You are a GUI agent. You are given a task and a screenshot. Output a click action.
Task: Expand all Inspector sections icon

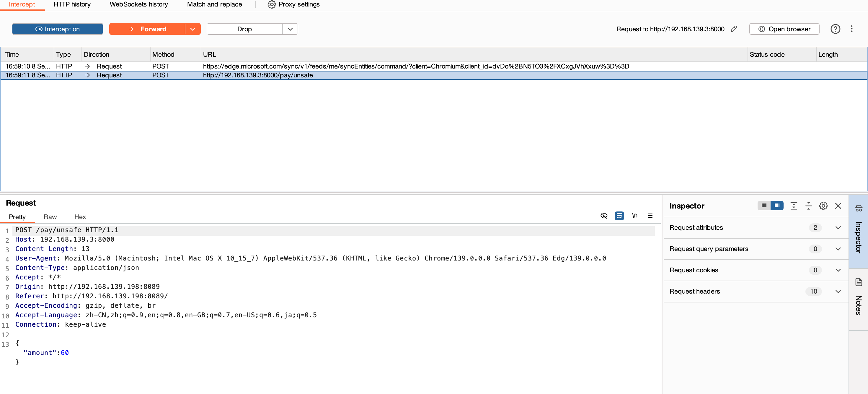coord(794,206)
